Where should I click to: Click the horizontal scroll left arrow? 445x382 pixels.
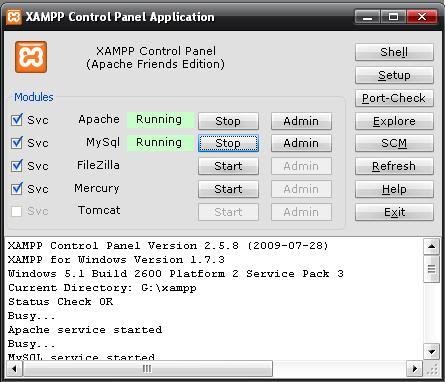pyautogui.click(x=14, y=369)
